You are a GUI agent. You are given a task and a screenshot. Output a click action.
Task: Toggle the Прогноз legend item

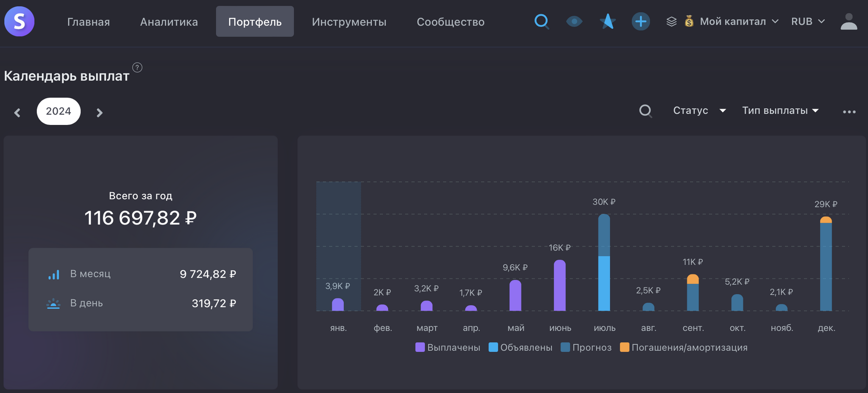[586, 348]
